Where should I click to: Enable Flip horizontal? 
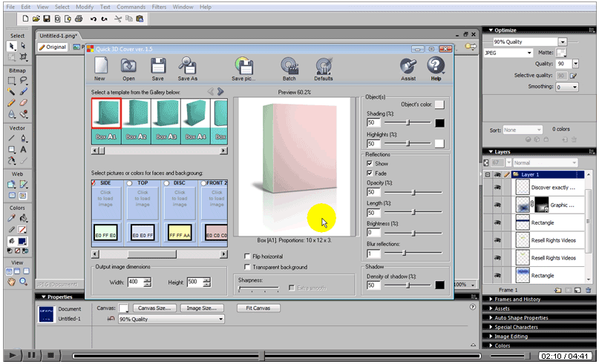click(247, 257)
